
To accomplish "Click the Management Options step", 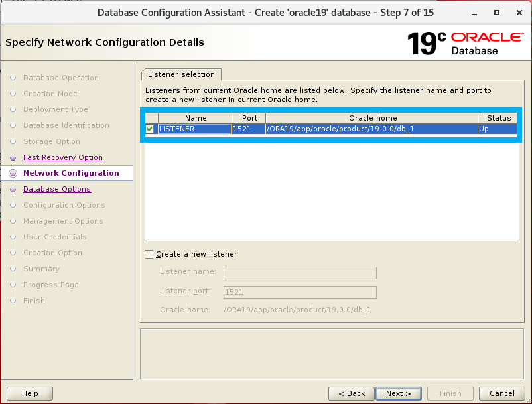I will [x=63, y=221].
